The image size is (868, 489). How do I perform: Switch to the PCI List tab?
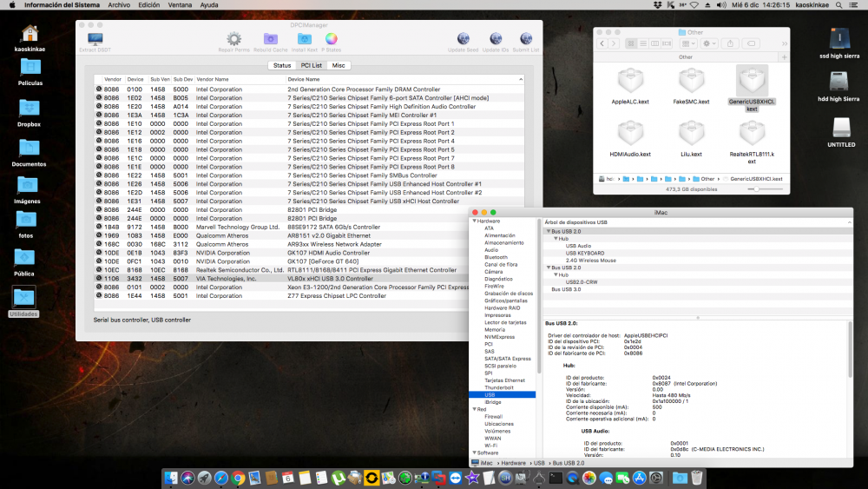point(311,65)
